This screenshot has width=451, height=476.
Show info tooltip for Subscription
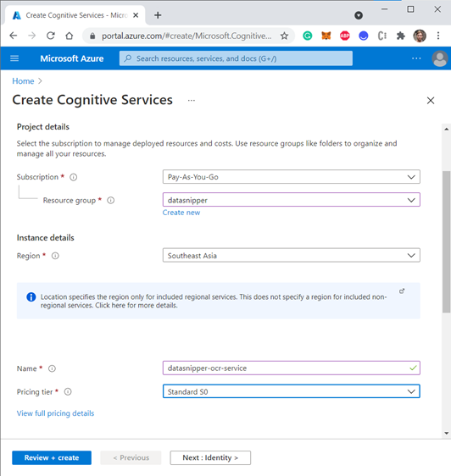pos(74,177)
